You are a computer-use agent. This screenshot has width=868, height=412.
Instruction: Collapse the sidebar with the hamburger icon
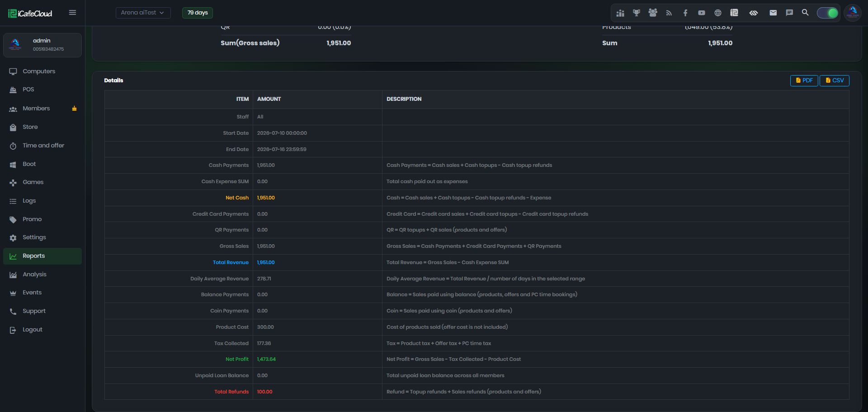[72, 13]
